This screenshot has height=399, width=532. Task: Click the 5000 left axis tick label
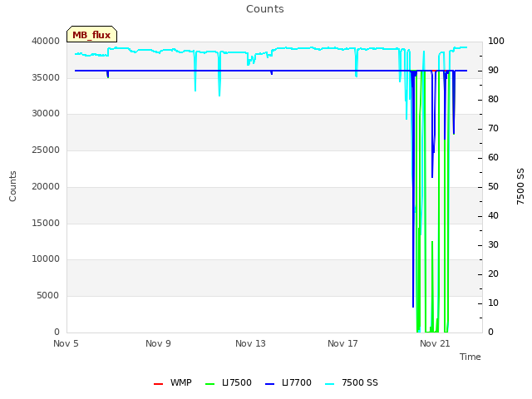[x=48, y=296]
